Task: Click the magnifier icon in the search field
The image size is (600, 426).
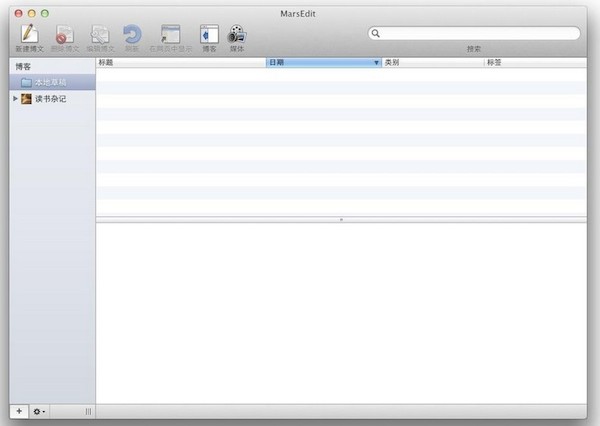Action: click(x=376, y=33)
